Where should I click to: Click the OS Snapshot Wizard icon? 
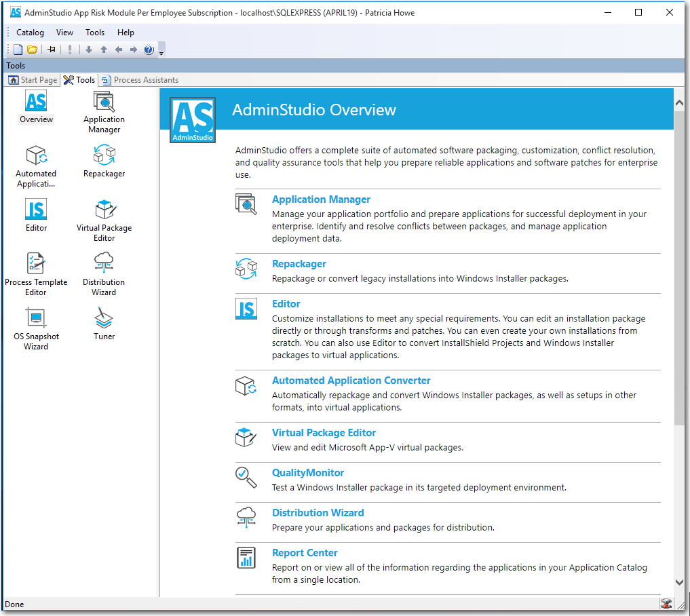pyautogui.click(x=36, y=317)
